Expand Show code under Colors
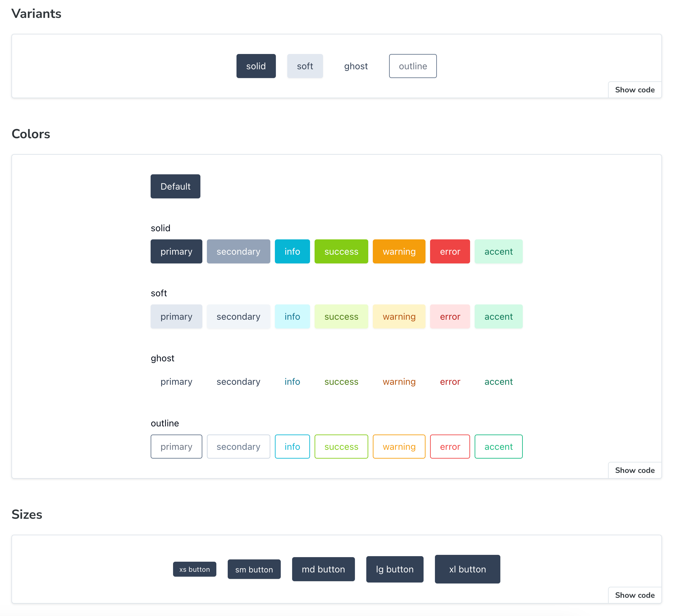The width and height of the screenshot is (676, 616). (634, 470)
